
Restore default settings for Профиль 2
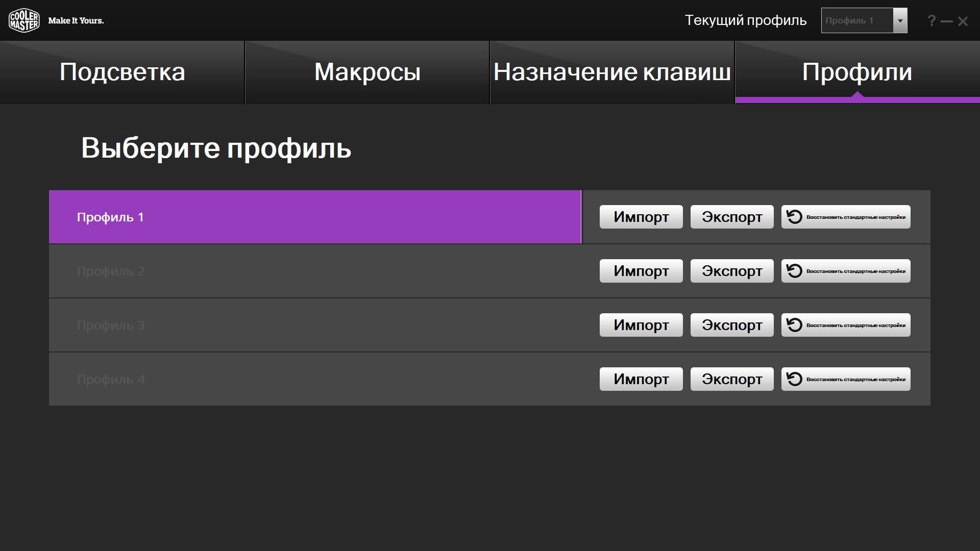click(845, 271)
